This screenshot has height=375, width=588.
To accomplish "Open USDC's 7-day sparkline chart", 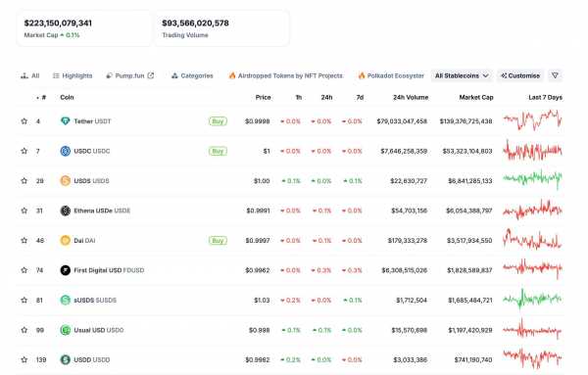I will [532, 150].
